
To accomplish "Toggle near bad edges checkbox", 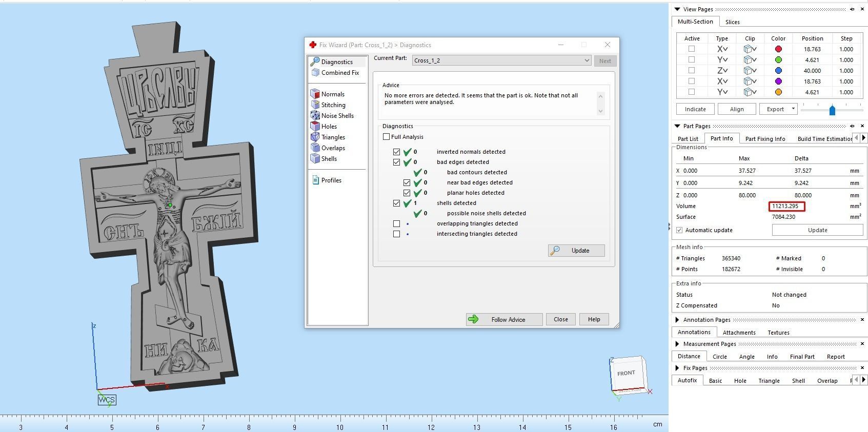I will click(407, 182).
